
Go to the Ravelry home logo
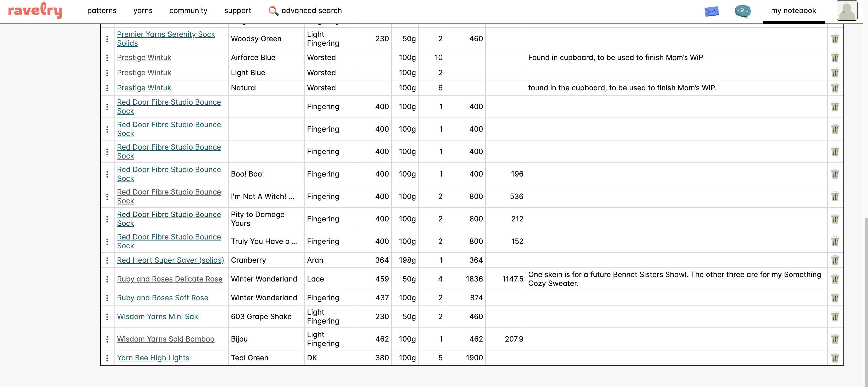coord(35,10)
